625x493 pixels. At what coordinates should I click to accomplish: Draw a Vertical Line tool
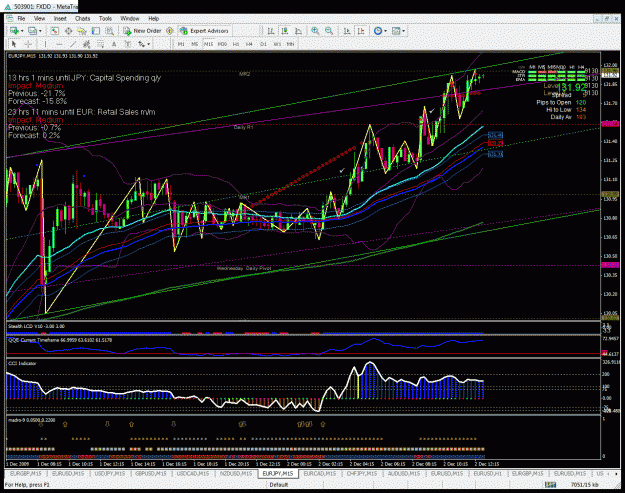(45, 44)
